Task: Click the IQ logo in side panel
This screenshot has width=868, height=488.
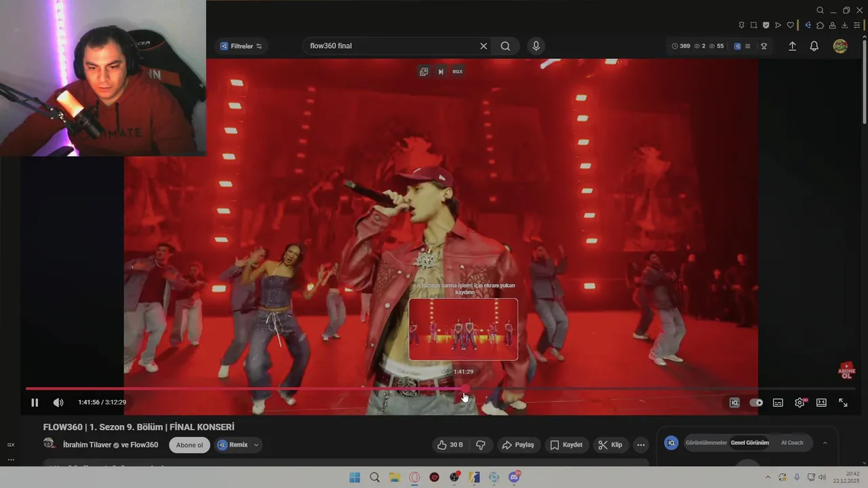Action: (671, 443)
